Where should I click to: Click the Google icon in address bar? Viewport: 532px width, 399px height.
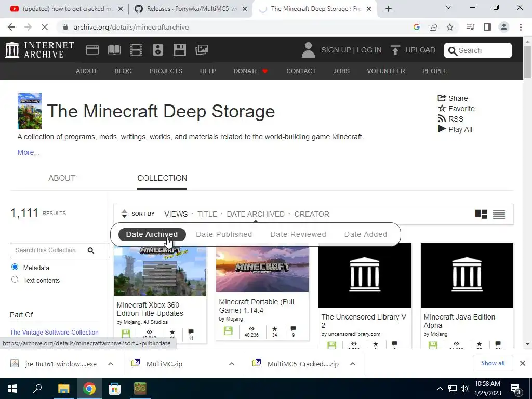[x=417, y=27]
